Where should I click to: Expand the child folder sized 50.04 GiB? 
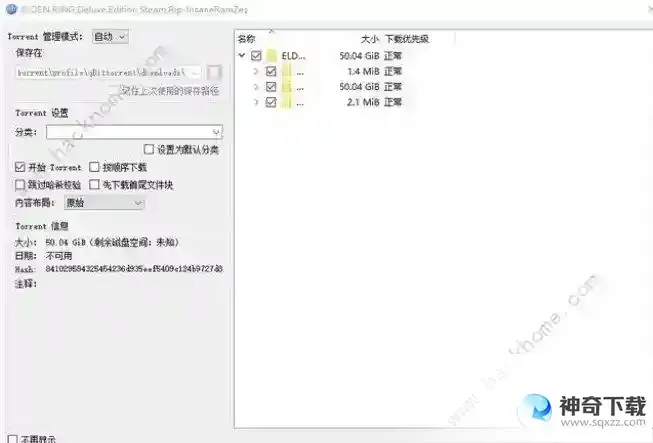256,87
